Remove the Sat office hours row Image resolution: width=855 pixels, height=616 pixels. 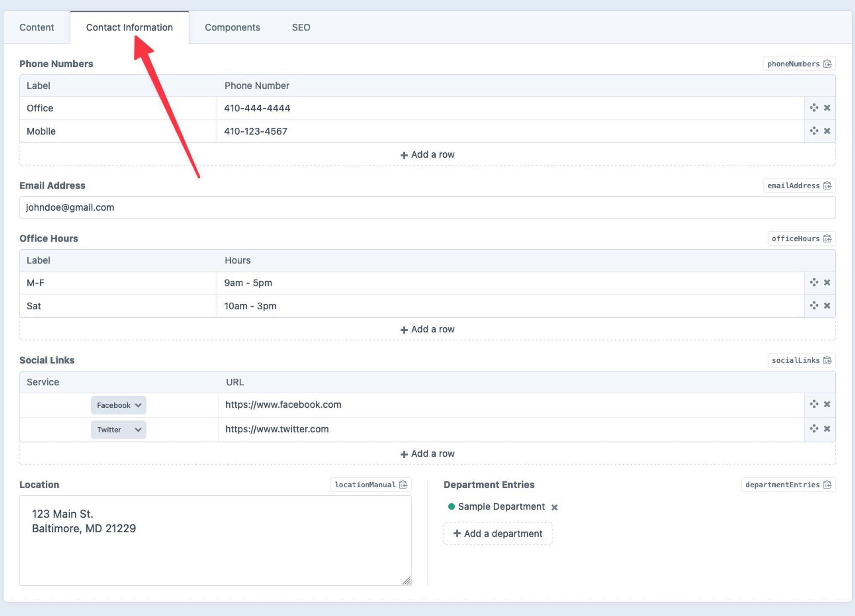(827, 306)
